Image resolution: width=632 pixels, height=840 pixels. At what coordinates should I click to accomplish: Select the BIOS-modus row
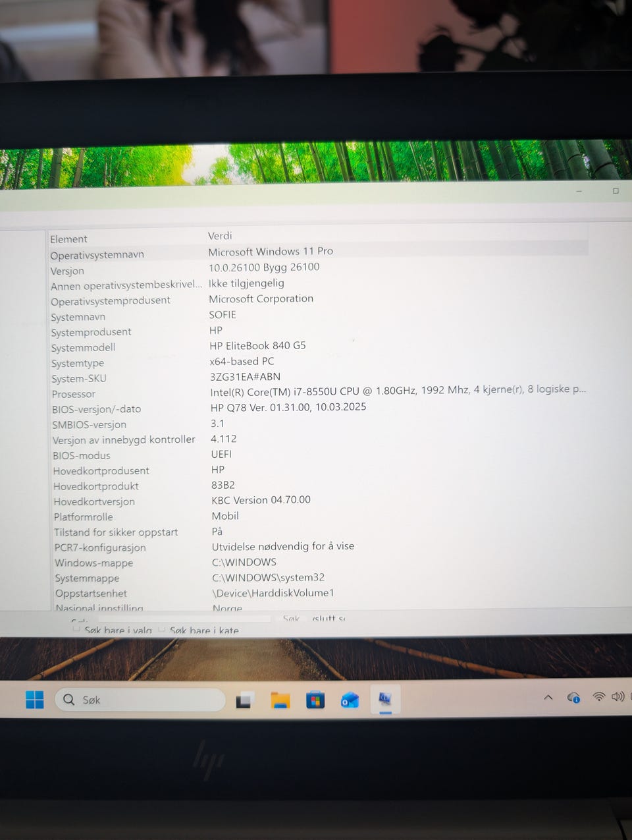pyautogui.click(x=319, y=455)
